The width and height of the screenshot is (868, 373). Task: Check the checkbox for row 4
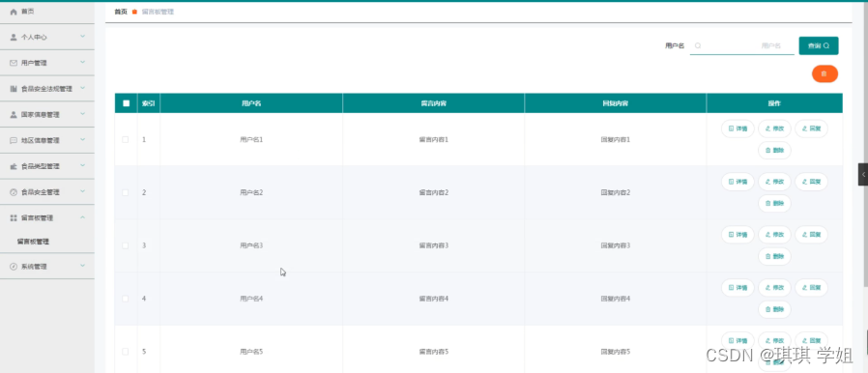[x=125, y=299]
